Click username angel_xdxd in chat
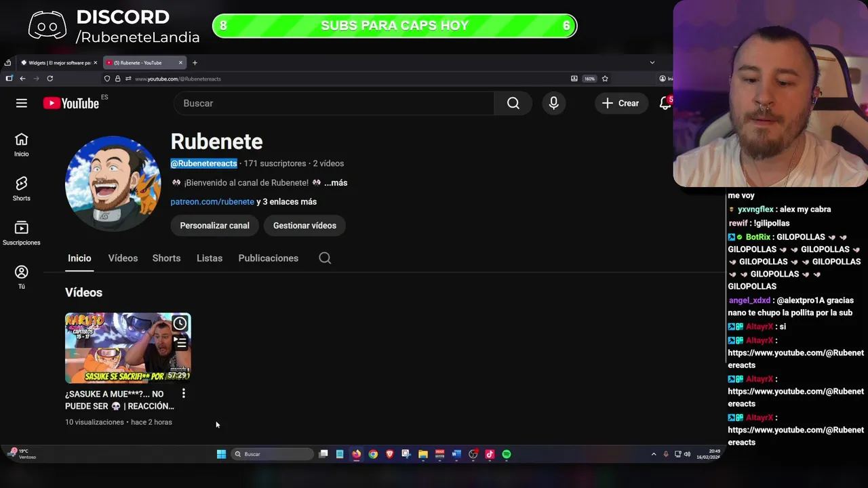The width and height of the screenshot is (868, 488). pos(749,300)
